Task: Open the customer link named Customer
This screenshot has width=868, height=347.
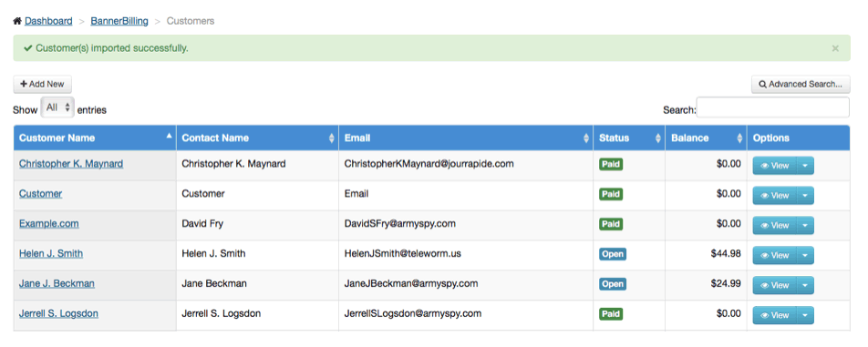Action: (40, 194)
